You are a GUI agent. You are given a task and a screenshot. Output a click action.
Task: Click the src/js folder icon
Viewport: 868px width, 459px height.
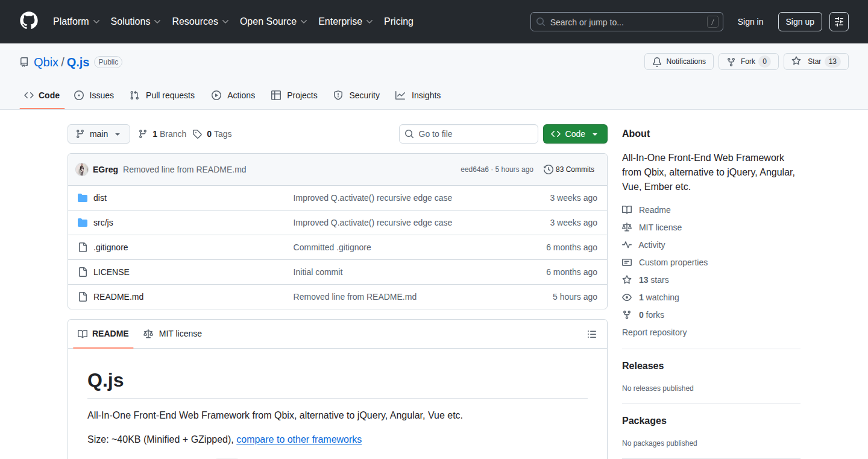click(x=83, y=223)
